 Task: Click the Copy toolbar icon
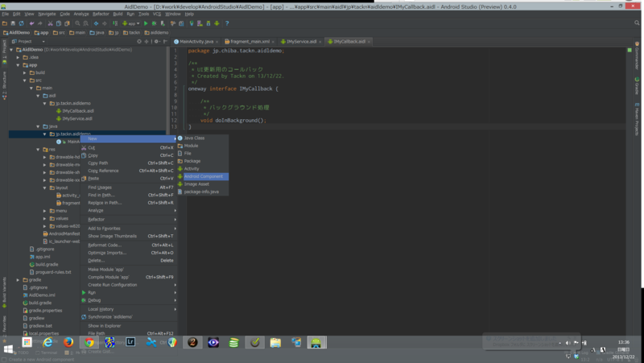pyautogui.click(x=58, y=23)
